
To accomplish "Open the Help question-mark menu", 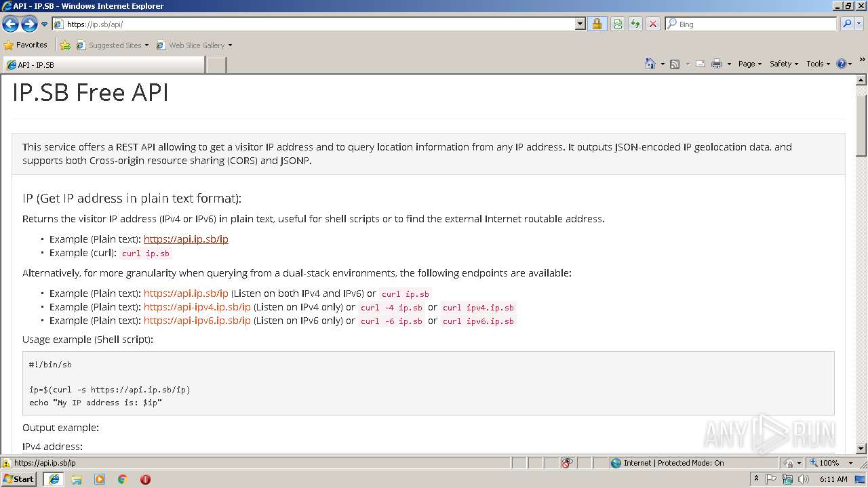I will 844,64.
